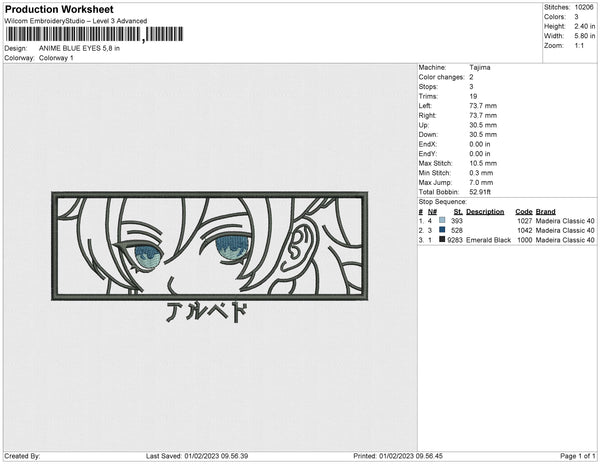
Task: Click the Stitches value 10206
Action: pos(584,7)
